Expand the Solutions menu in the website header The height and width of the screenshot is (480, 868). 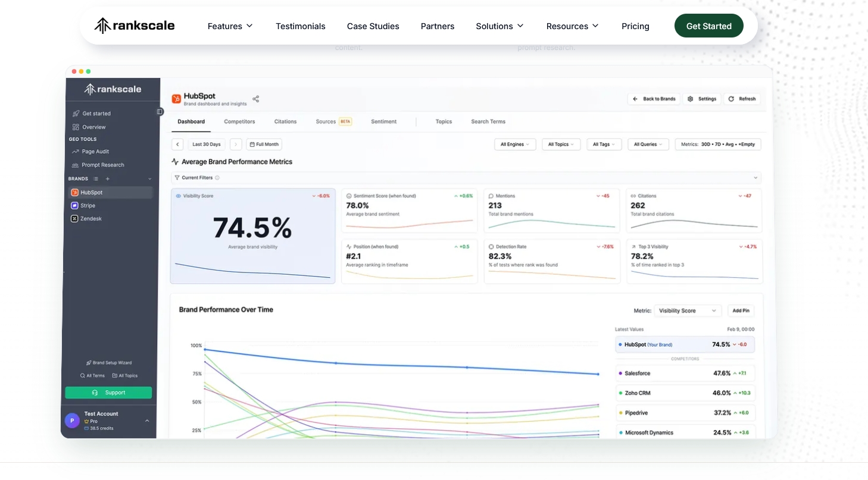coord(500,26)
